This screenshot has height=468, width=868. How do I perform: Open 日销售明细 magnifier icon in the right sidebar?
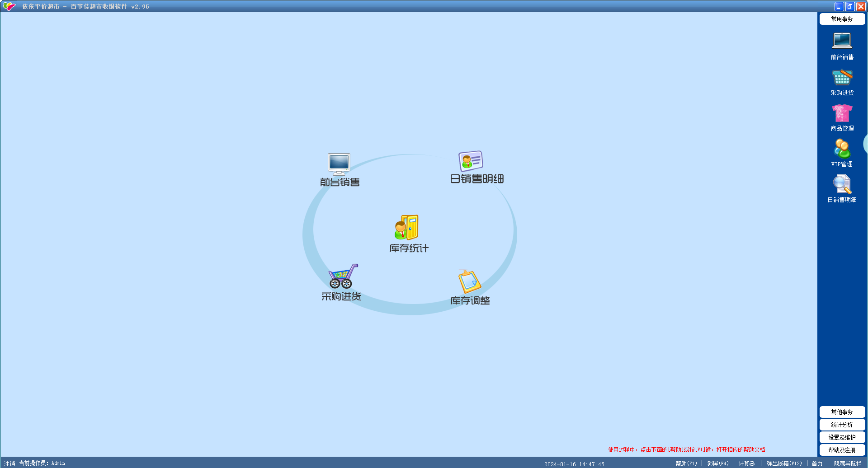click(842, 184)
